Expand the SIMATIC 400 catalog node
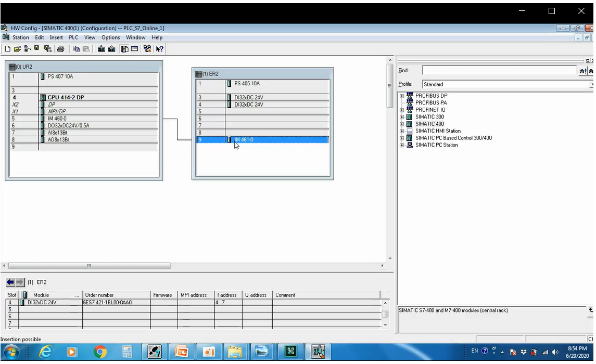The height and width of the screenshot is (364, 596). [x=402, y=124]
